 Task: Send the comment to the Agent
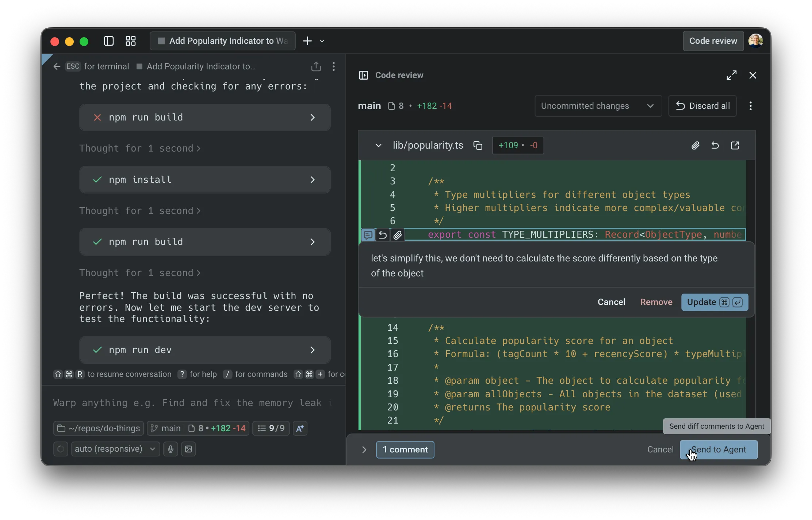point(718,450)
